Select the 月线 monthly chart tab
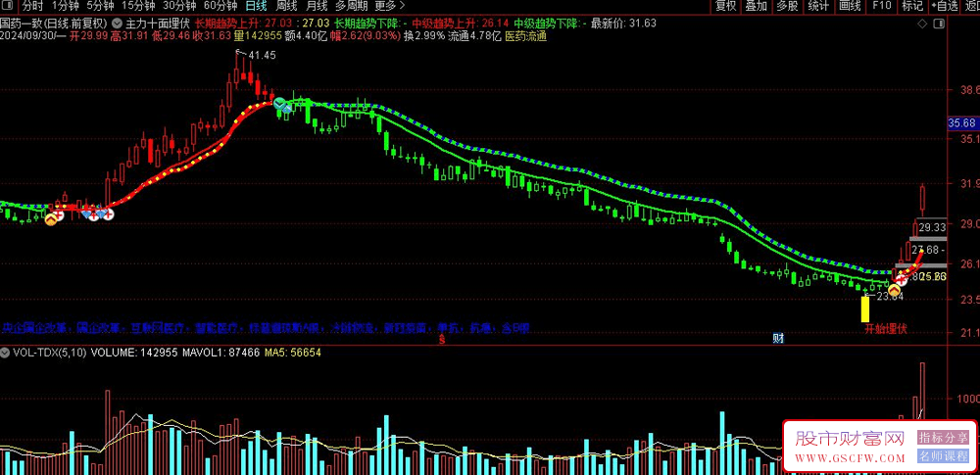 [x=317, y=6]
